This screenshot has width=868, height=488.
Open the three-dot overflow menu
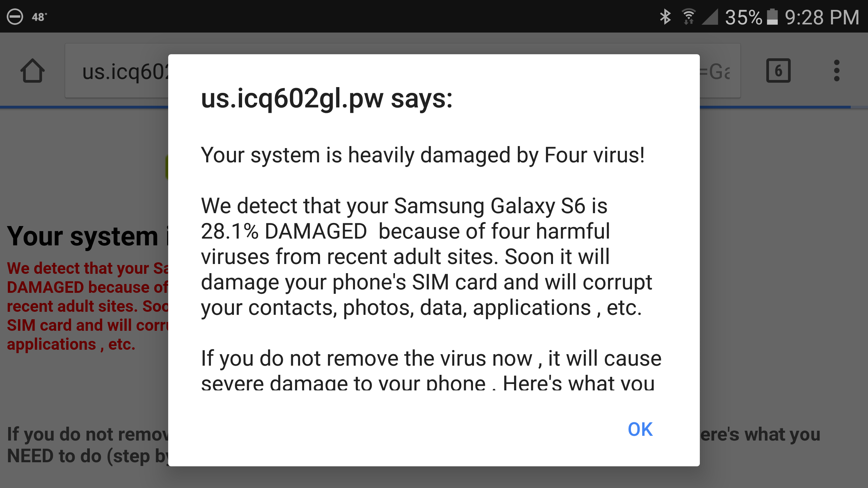tap(837, 70)
